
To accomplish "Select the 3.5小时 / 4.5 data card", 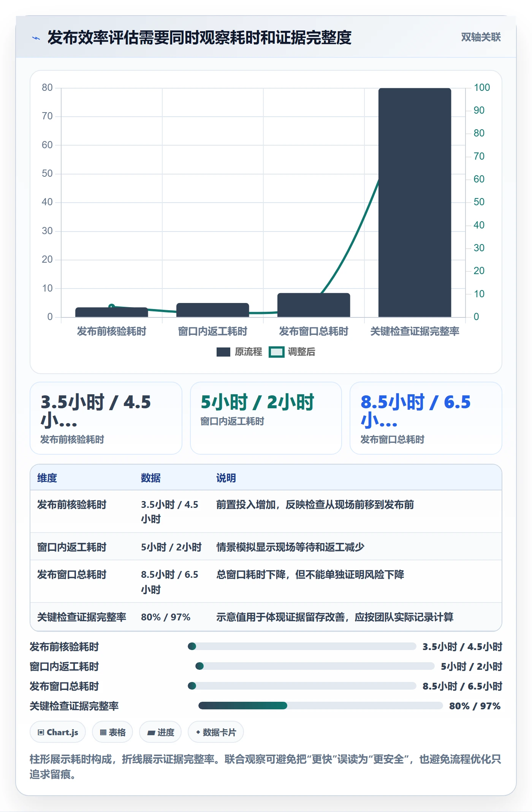I will [x=106, y=418].
